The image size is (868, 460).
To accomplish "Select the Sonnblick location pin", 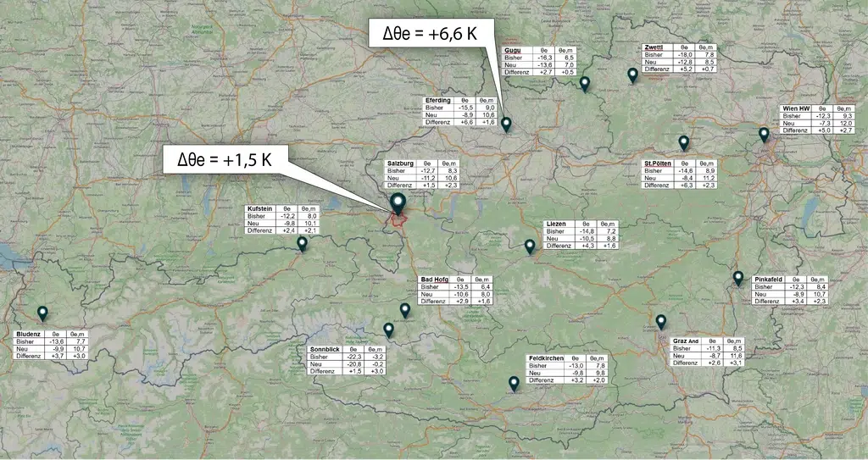I will (x=388, y=330).
